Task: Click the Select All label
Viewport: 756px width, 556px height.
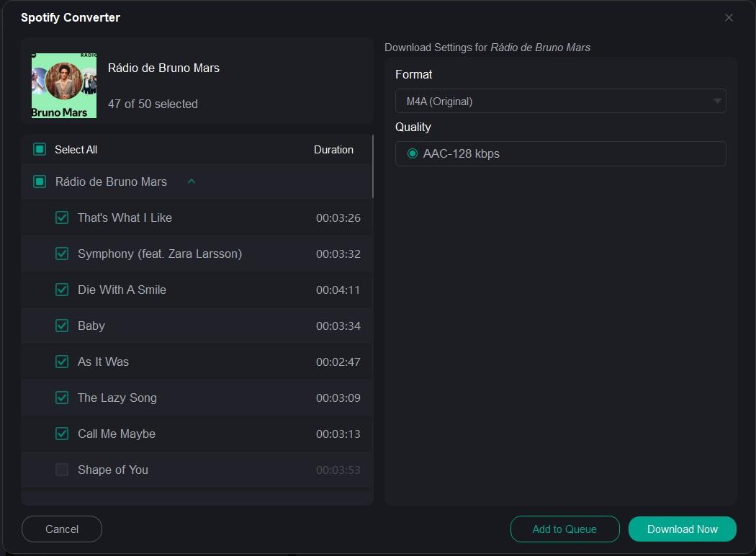Action: coord(76,150)
